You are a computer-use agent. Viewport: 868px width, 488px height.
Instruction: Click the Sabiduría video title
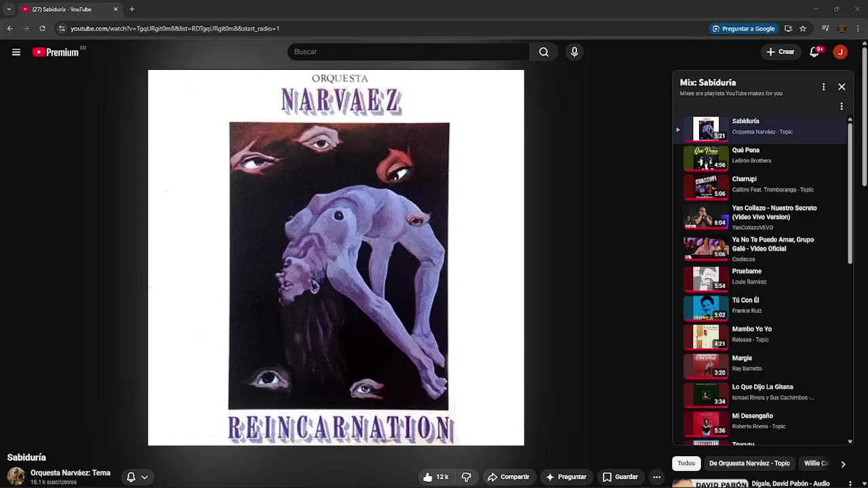(26, 457)
